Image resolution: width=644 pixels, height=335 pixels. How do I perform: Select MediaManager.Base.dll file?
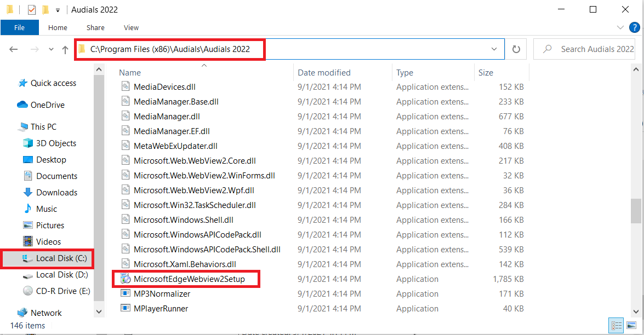point(176,102)
